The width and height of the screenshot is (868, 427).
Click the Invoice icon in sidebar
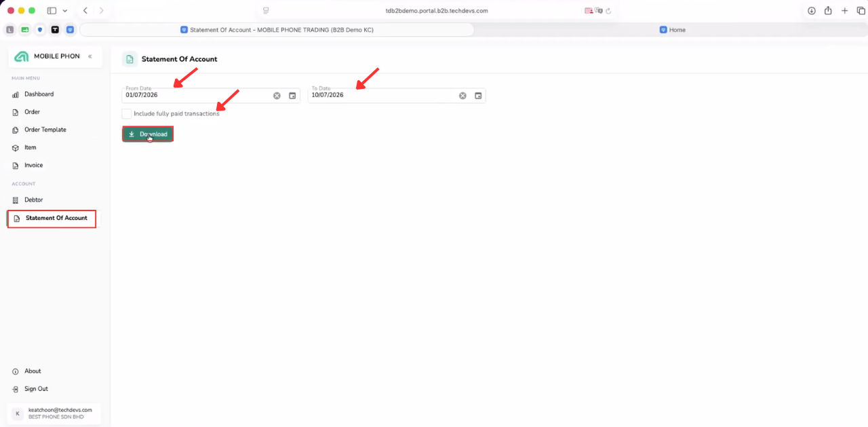point(16,166)
